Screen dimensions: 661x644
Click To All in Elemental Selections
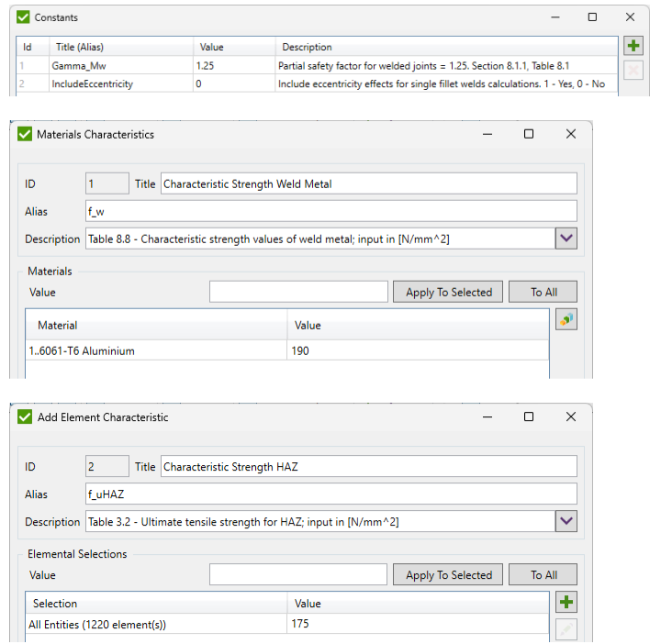click(543, 575)
